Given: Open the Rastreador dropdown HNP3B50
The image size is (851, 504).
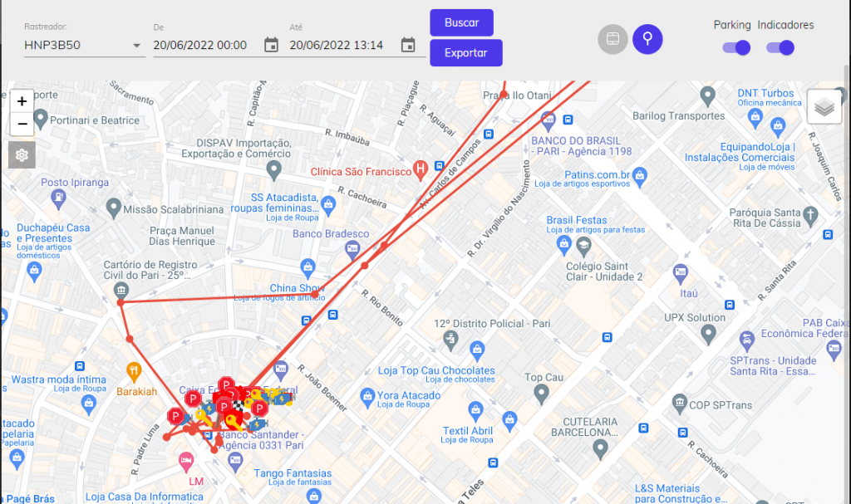Looking at the screenshot, I should coord(85,45).
